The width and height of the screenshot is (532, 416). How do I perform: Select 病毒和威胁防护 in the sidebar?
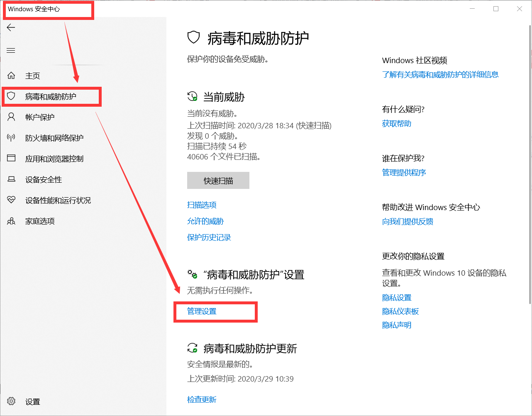[51, 96]
